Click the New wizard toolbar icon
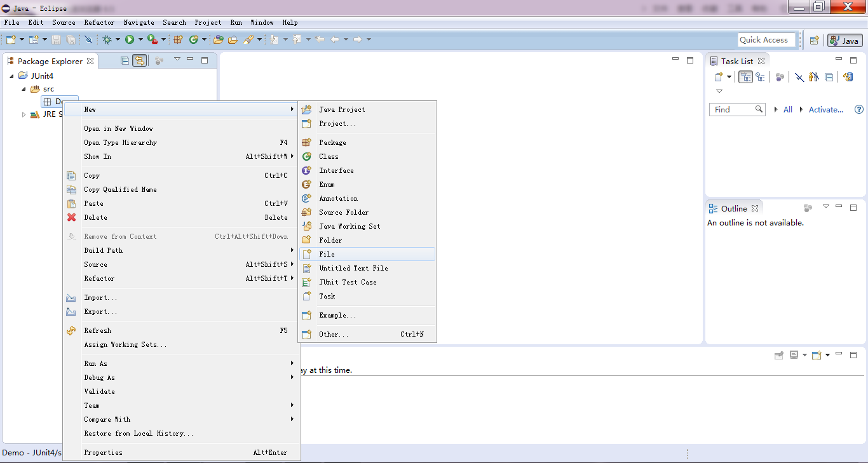Screen dimensions: 868x463 coord(11,39)
